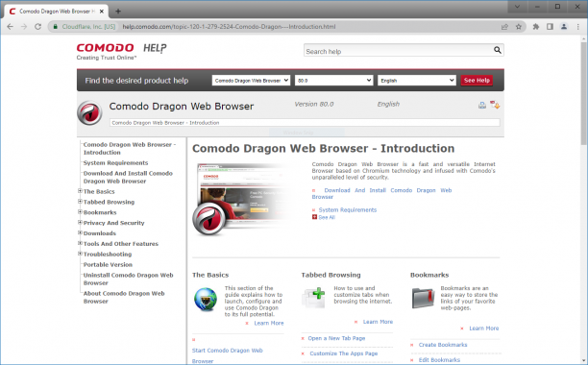Image resolution: width=588 pixels, height=365 pixels.
Task: Reload the page with the refresh icon
Action: (x=37, y=27)
